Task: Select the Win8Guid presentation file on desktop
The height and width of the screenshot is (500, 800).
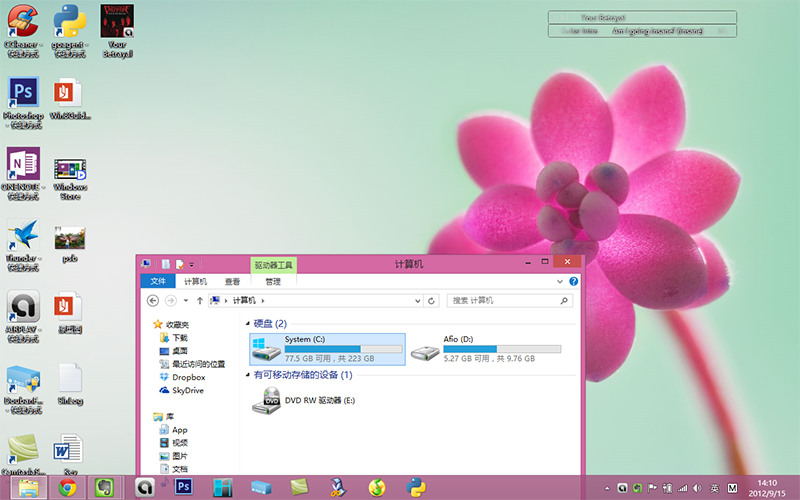Action: [70, 99]
